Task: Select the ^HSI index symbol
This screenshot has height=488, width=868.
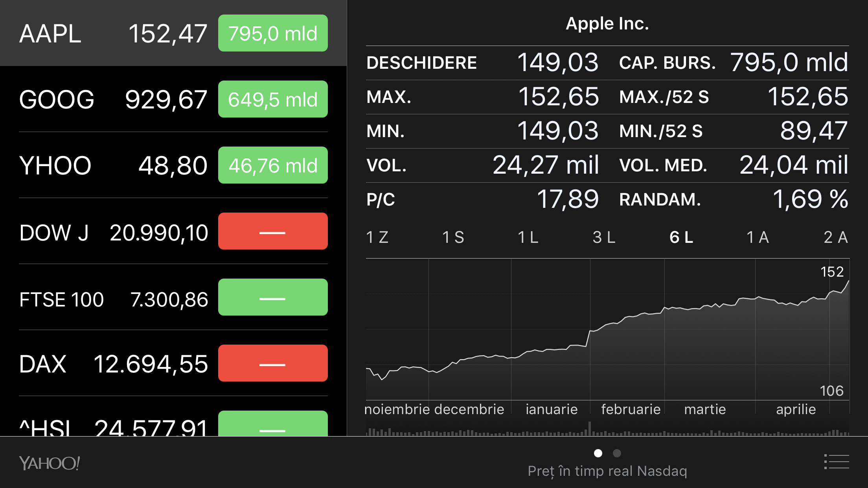Action: click(46, 427)
